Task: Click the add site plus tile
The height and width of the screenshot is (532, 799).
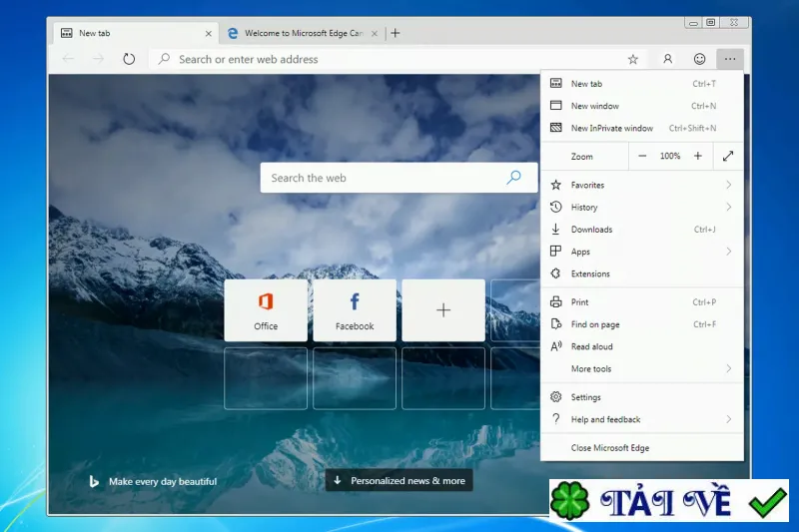Action: pyautogui.click(x=443, y=310)
